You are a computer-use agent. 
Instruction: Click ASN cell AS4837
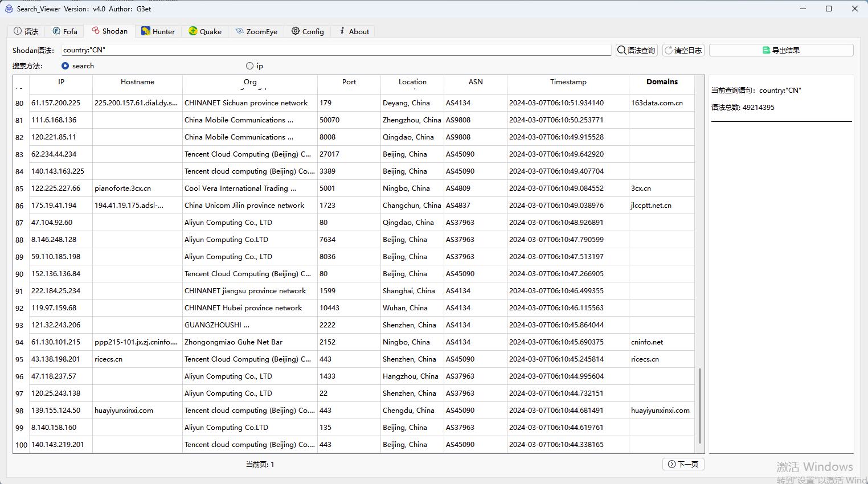[476, 206]
